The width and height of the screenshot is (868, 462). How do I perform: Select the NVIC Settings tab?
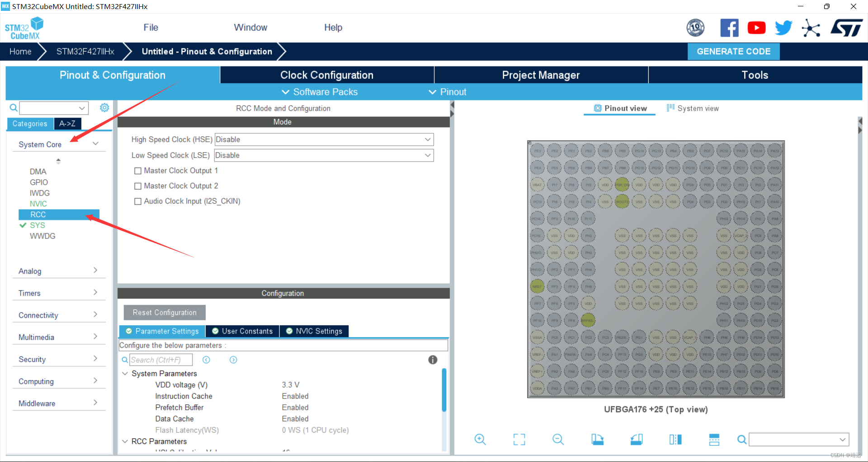[x=314, y=331]
